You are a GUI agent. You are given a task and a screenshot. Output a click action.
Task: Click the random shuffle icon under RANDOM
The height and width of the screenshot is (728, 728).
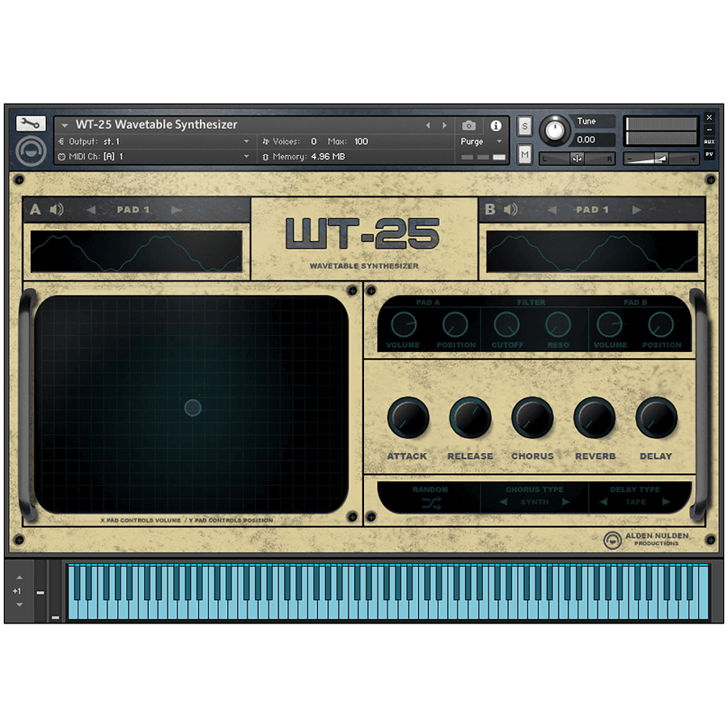tap(430, 502)
